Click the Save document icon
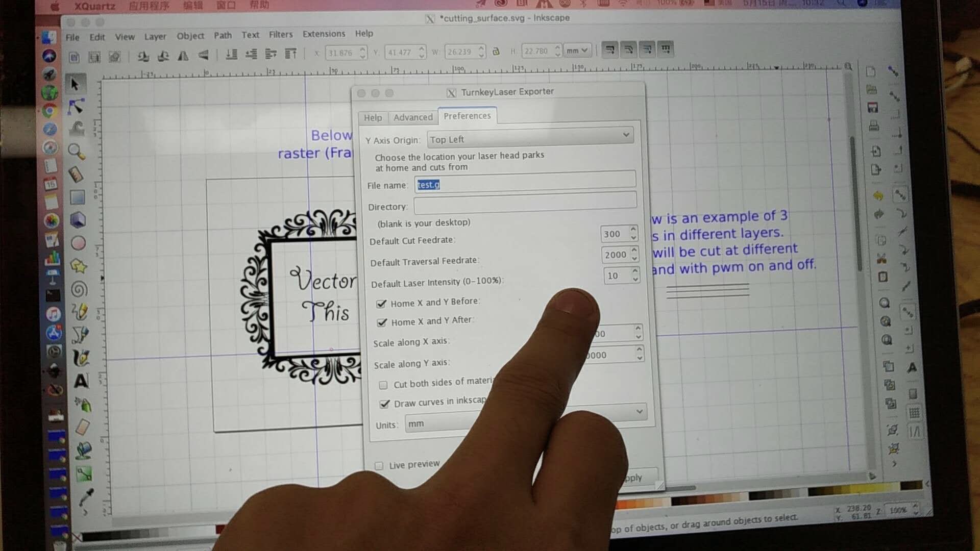The width and height of the screenshot is (980, 551). coord(873,108)
